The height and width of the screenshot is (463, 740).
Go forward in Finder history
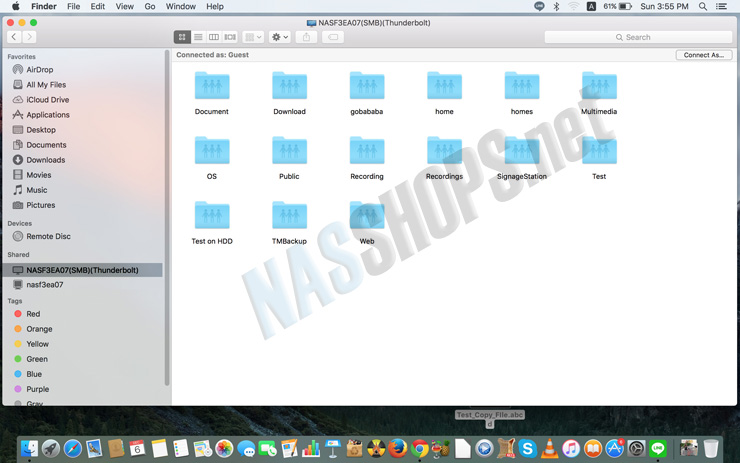click(x=29, y=37)
